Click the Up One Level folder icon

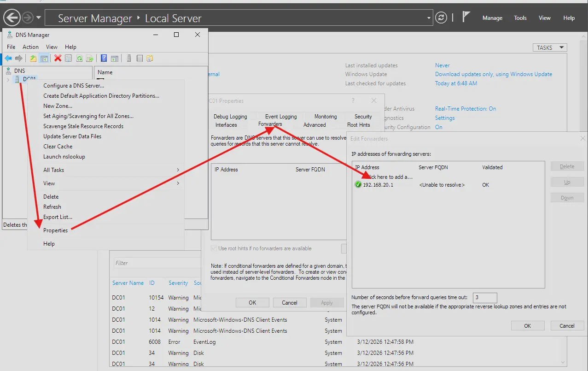(33, 58)
